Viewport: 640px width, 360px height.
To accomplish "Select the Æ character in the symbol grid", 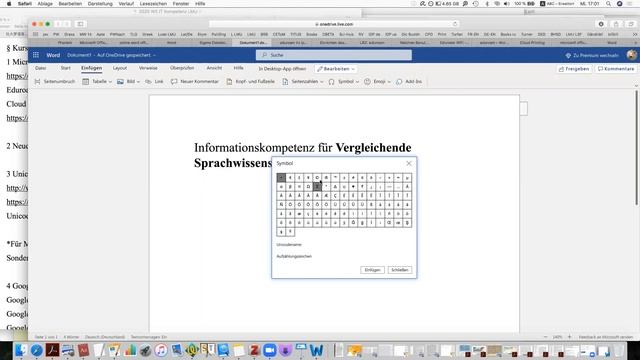I will [x=326, y=196].
